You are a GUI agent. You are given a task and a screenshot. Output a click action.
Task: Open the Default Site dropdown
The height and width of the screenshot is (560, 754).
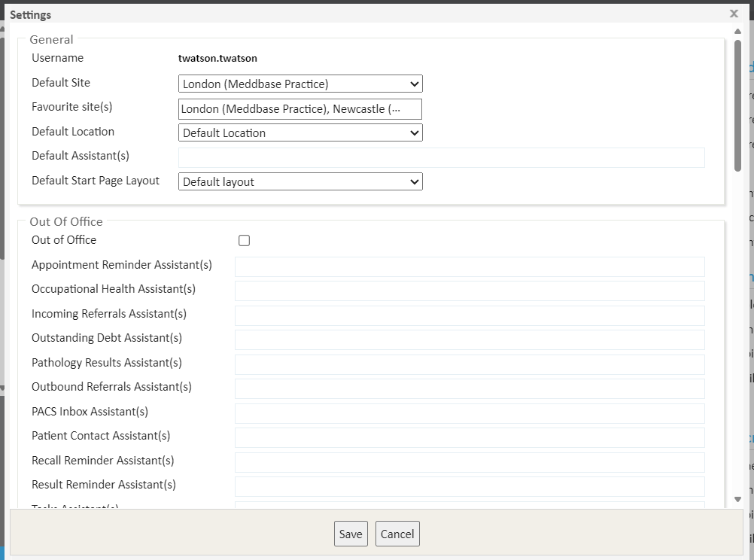(300, 84)
